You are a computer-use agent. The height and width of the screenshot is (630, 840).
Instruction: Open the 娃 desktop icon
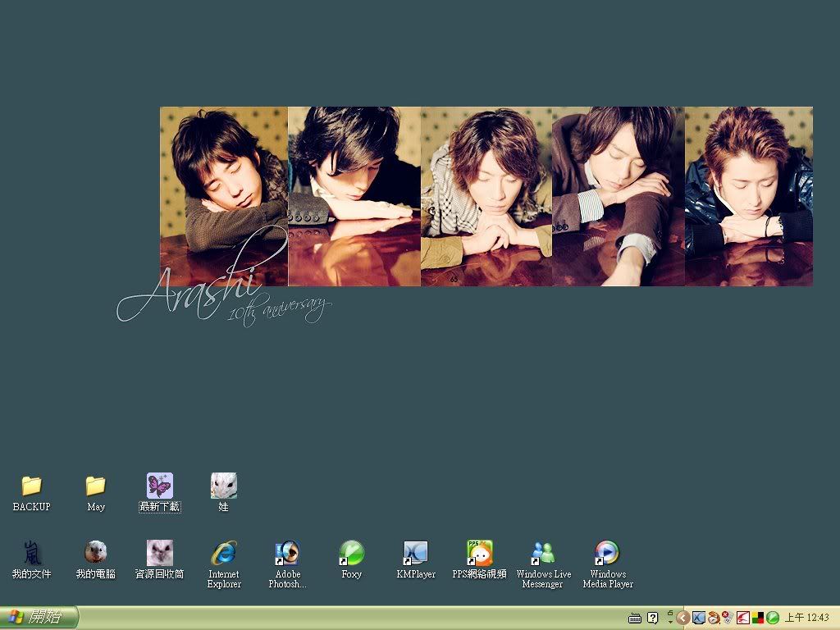(x=223, y=486)
